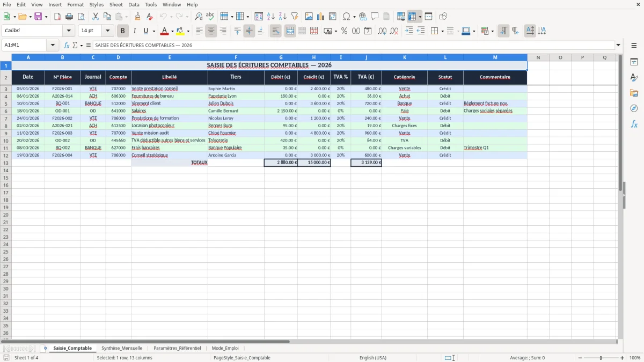
Task: Click the Clear Direct Formatting icon
Action: click(150, 17)
